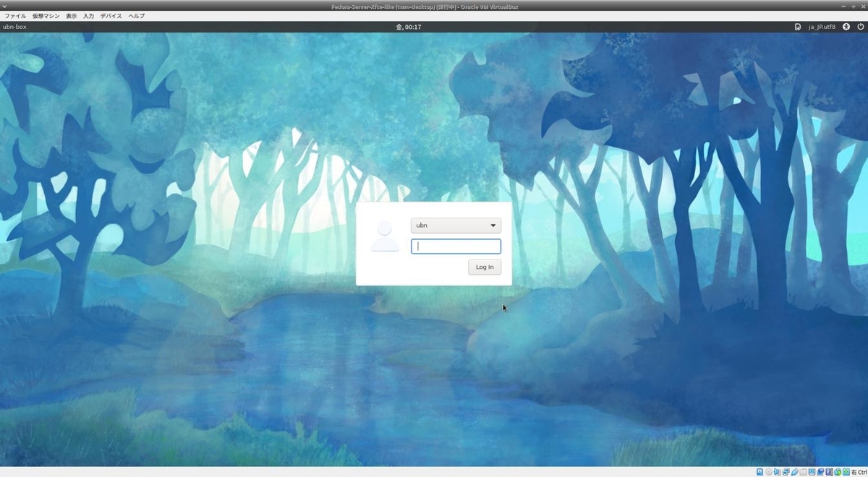Click the audio status icon
This screenshot has height=477, width=868.
pos(777,472)
